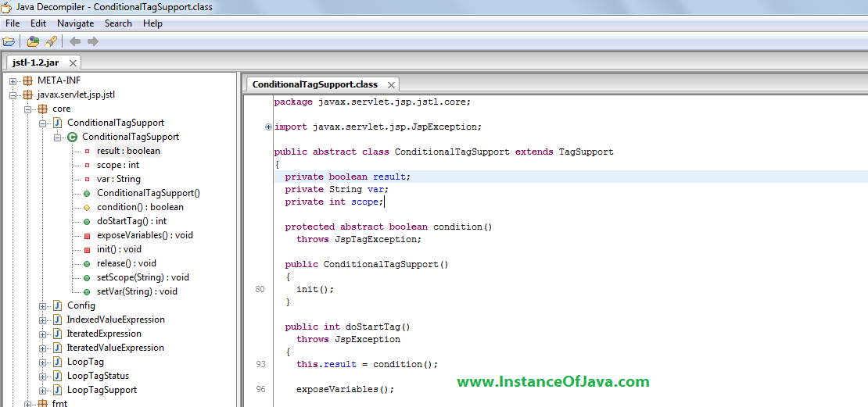Click the green class icon of ConditionalTagSupport
This screenshot has height=407, width=868.
[x=72, y=137]
